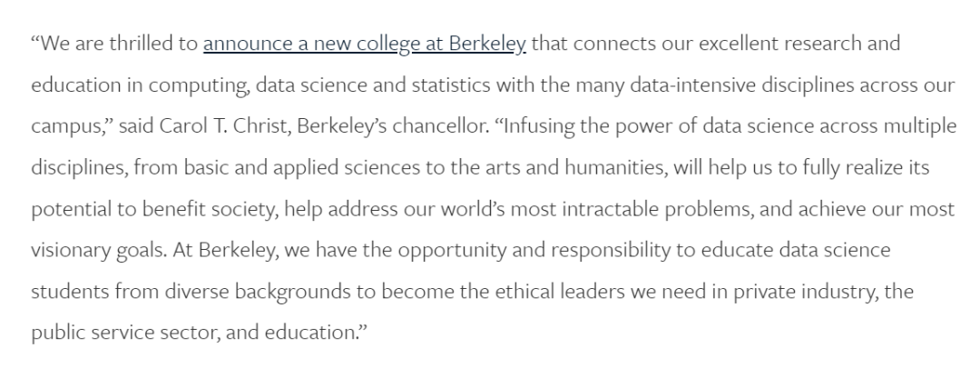Click the word "intractable" in the paragraph
This screenshot has height=368, width=980.
610,209
